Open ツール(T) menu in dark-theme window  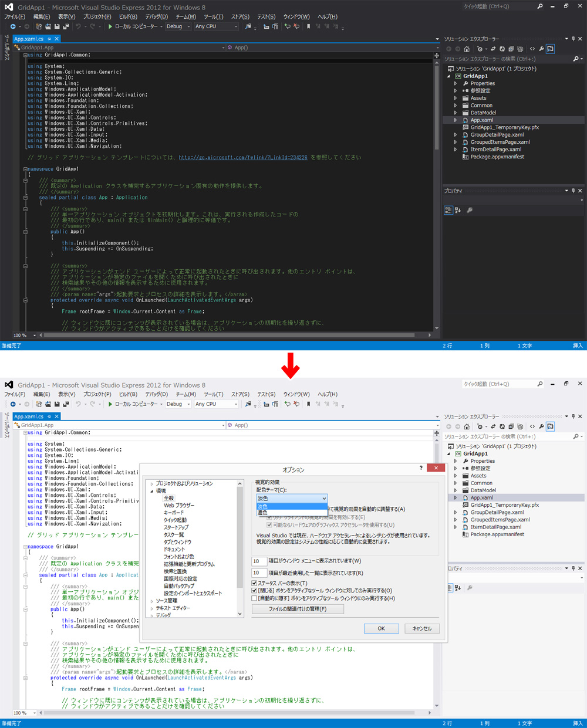pos(214,16)
